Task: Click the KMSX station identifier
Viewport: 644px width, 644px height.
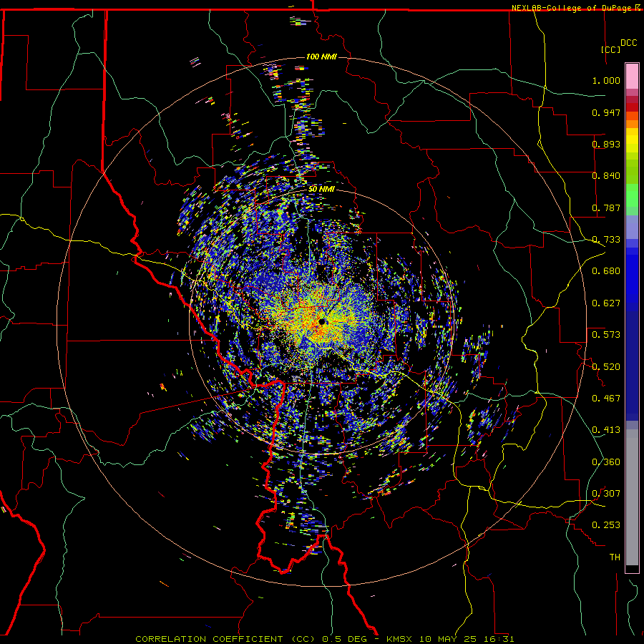Action: click(399, 639)
